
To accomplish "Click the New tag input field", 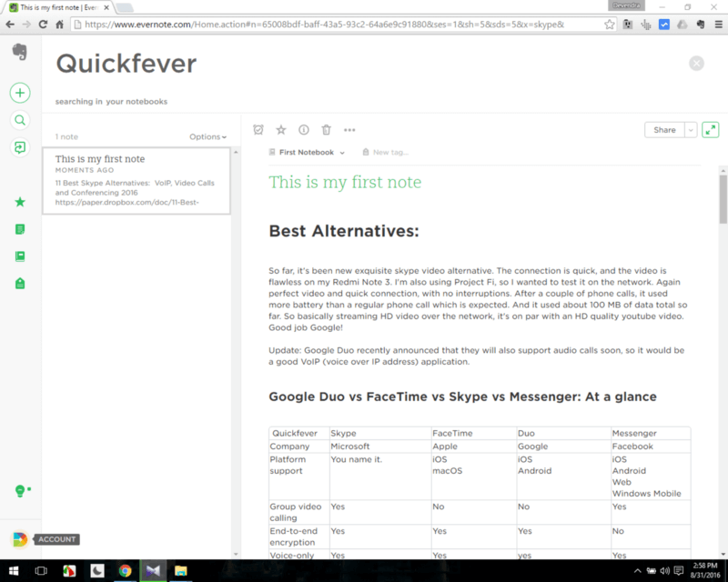I will point(387,154).
